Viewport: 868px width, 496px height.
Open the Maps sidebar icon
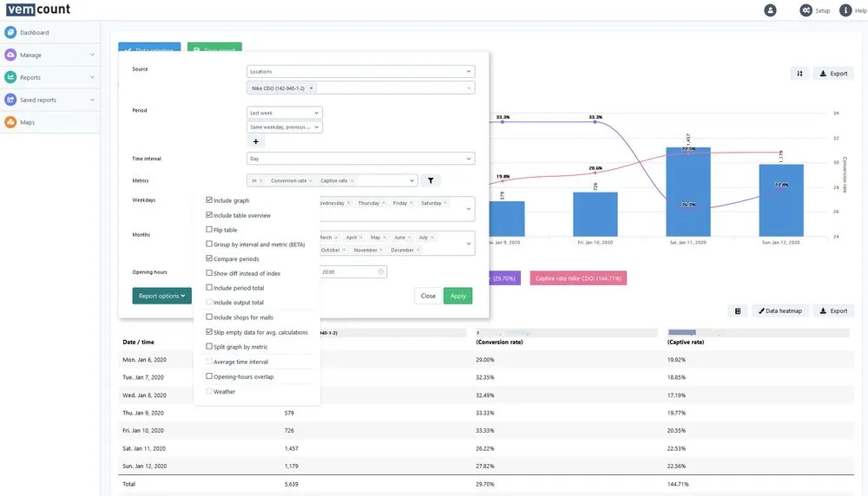10,122
